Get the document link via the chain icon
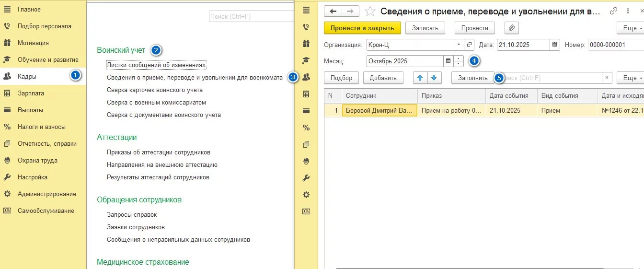 [x=613, y=11]
